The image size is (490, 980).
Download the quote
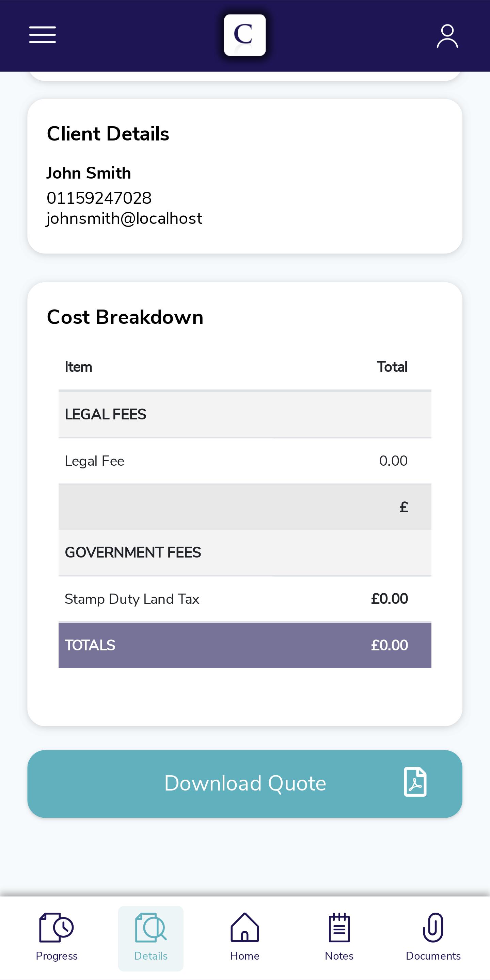pos(245,784)
